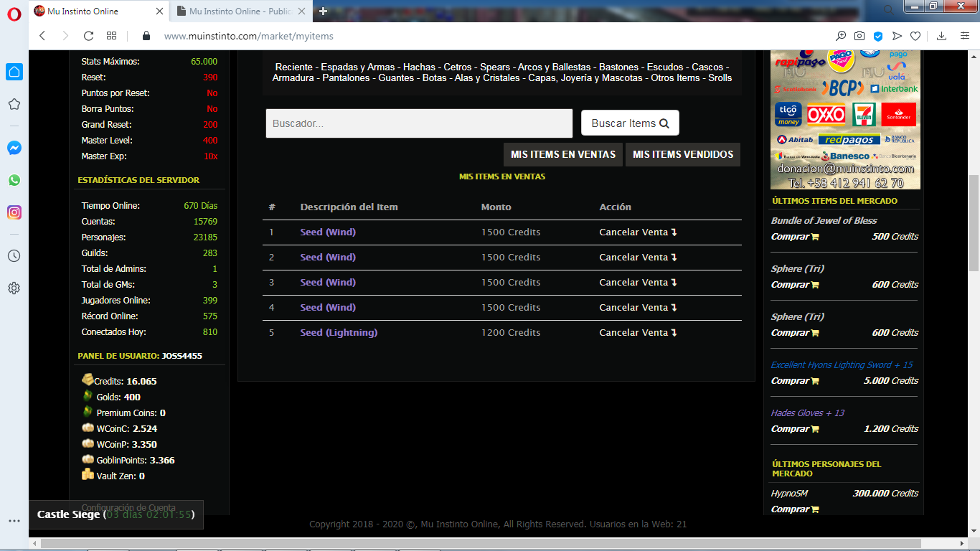This screenshot has width=980, height=551.
Task: Open a new tab with the plus button
Action: tap(324, 11)
